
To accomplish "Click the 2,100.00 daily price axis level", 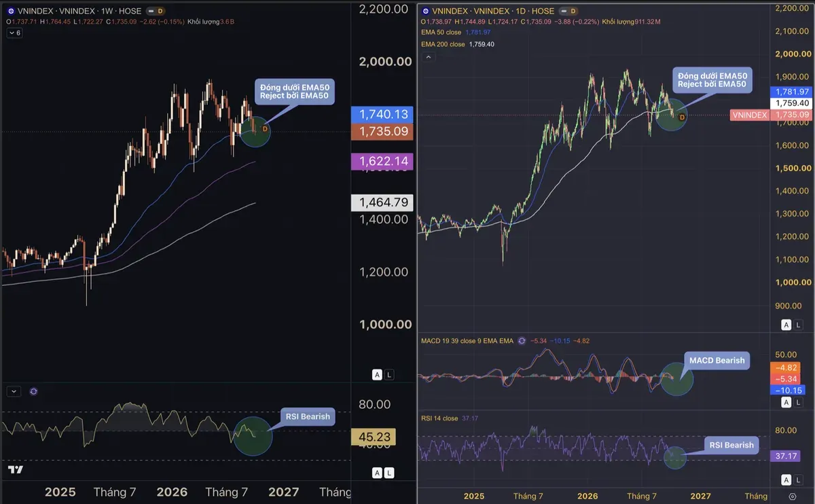I will (x=793, y=31).
